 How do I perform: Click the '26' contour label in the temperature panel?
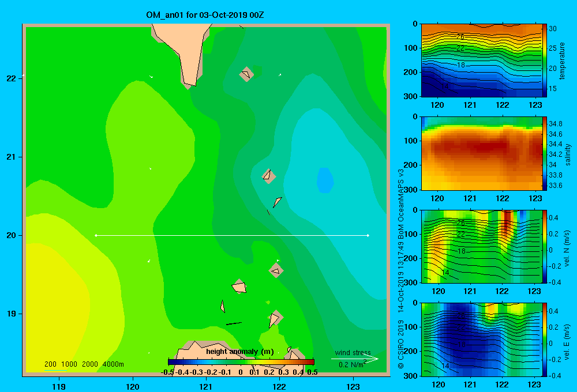460,37
